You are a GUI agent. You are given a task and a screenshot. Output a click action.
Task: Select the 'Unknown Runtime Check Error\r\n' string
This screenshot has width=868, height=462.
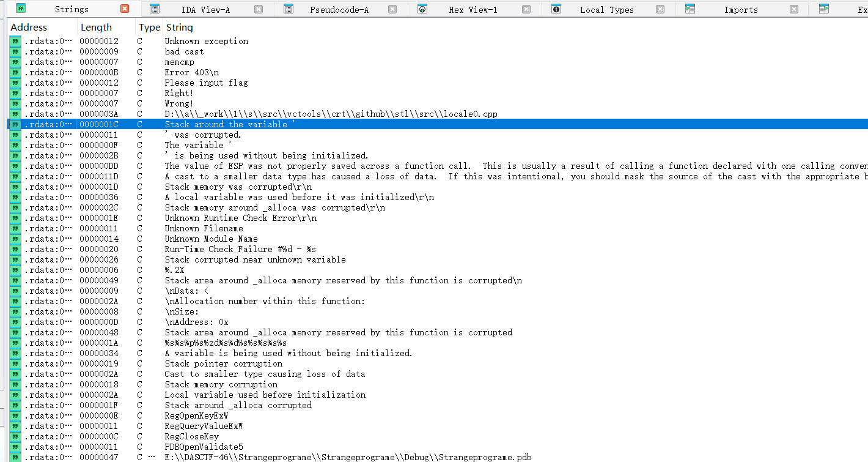[240, 218]
